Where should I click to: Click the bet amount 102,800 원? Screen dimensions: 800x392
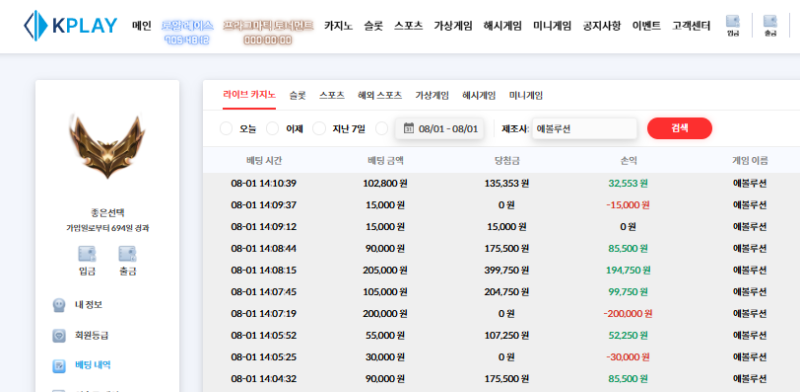[385, 183]
